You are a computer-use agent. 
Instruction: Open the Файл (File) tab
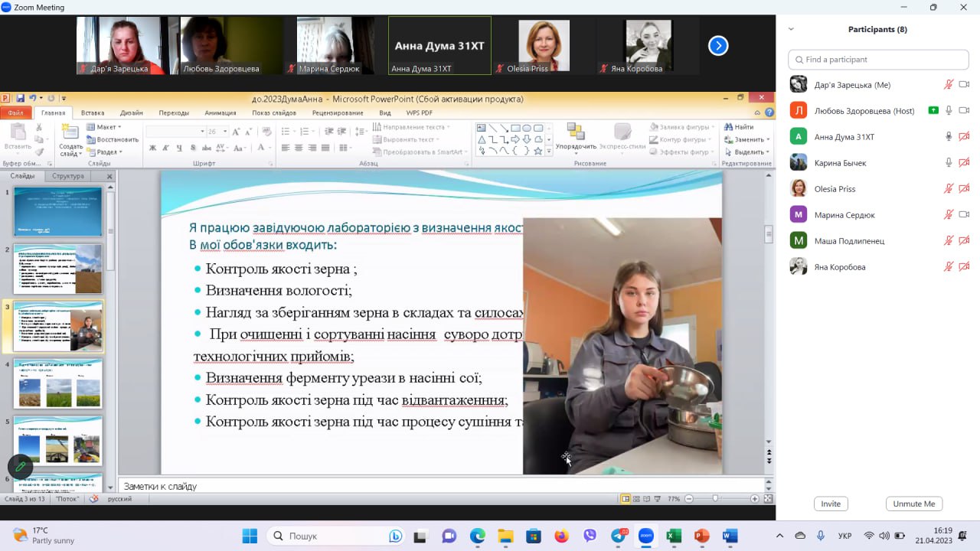click(x=15, y=113)
